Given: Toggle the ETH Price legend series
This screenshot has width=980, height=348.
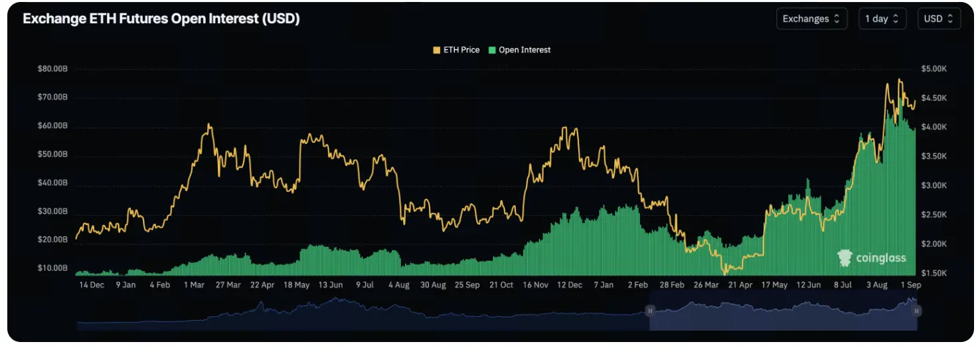Looking at the screenshot, I should [x=456, y=50].
